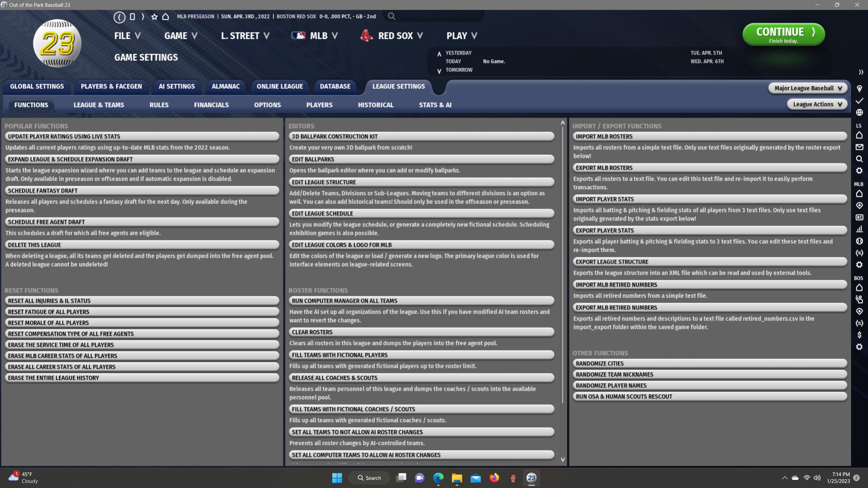Click SCHEDULE FANTASY DRAFT button
This screenshot has width=868, height=488.
coord(142,191)
